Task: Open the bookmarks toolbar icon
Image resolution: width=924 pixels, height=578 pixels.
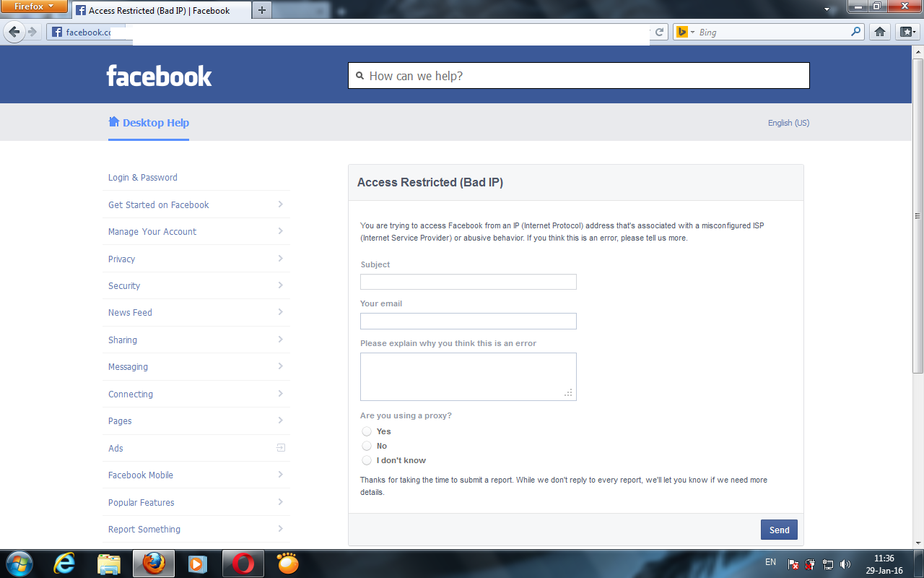Action: click(x=907, y=32)
